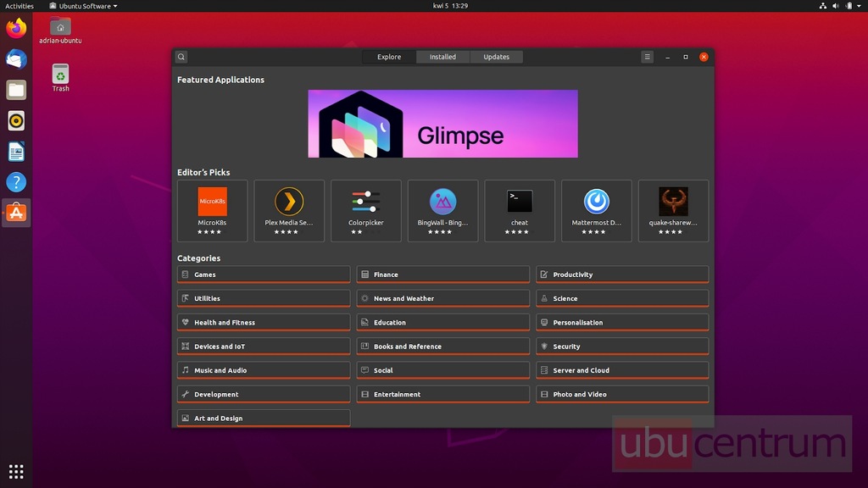Open the Finance category
The height and width of the screenshot is (488, 868).
[442, 274]
